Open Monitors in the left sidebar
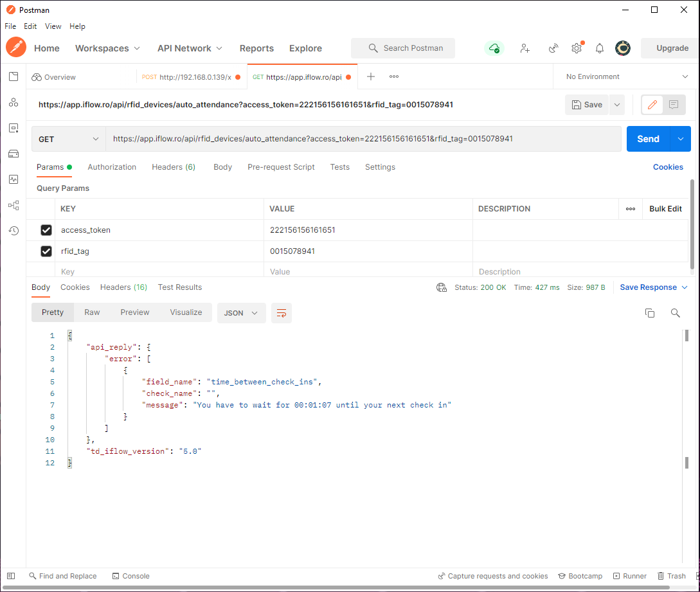 pos(14,179)
